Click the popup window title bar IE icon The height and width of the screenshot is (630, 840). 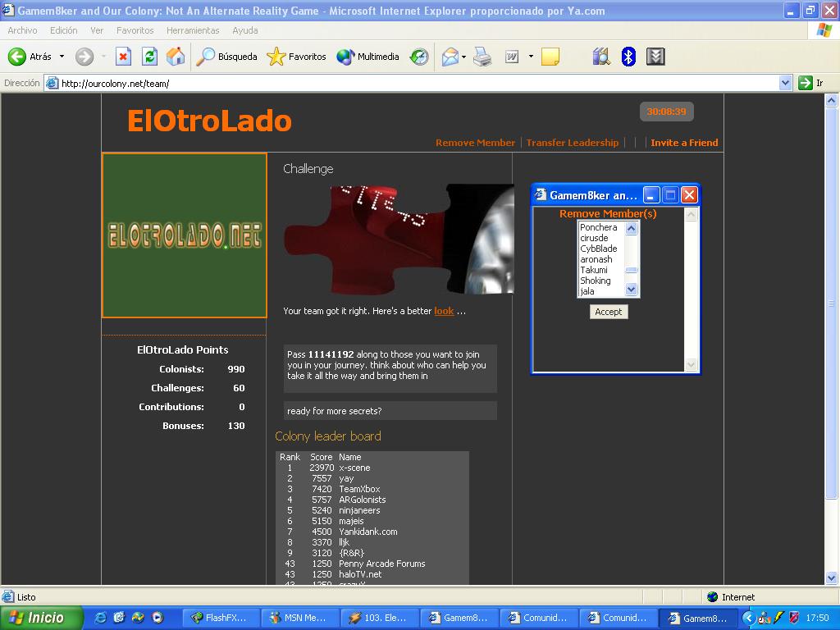(x=541, y=194)
